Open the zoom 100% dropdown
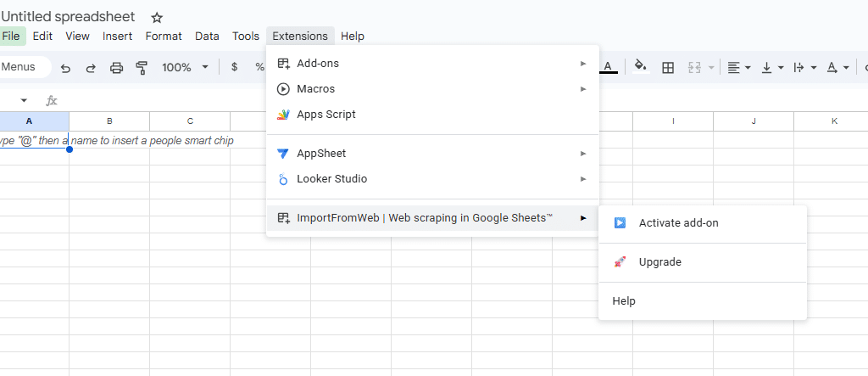 pyautogui.click(x=185, y=68)
